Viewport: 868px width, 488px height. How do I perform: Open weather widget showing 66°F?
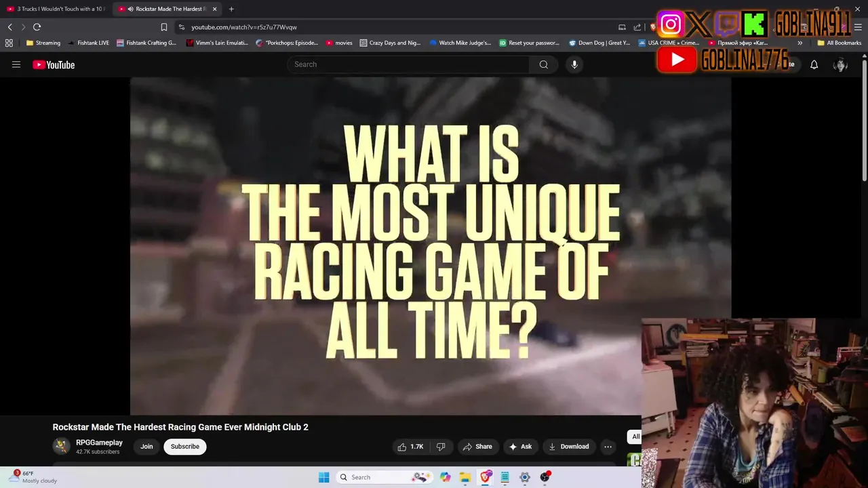pyautogui.click(x=34, y=477)
